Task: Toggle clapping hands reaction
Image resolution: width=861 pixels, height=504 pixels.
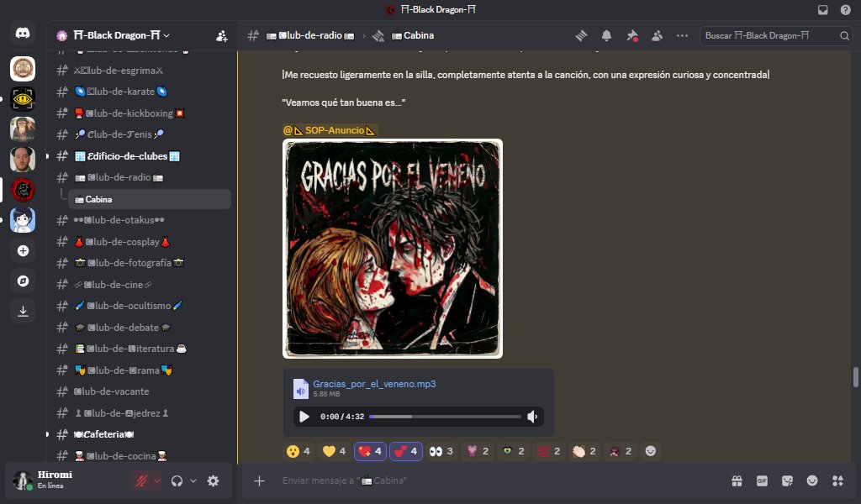Action: pyautogui.click(x=584, y=451)
